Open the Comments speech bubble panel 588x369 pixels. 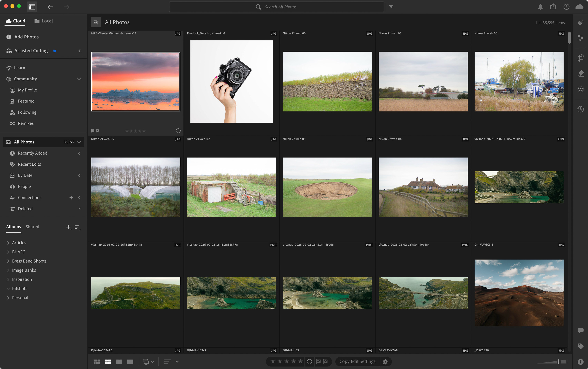[580, 330]
